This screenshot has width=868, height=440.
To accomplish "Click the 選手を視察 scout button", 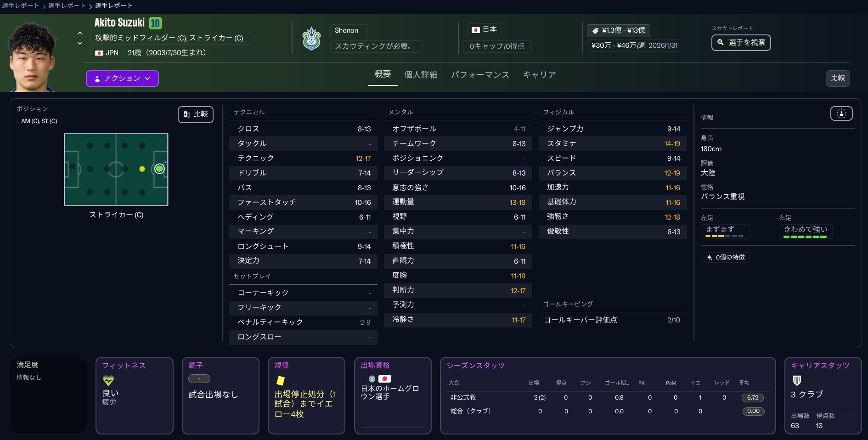I will [x=741, y=43].
